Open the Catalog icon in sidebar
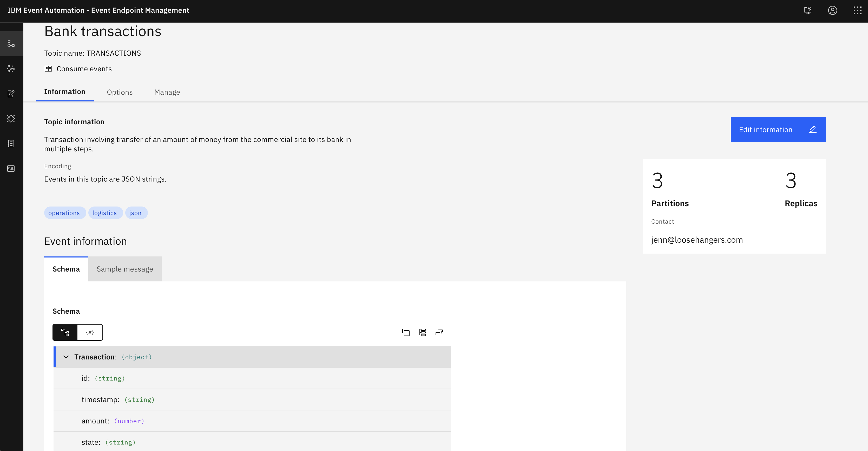Viewport: 868px width, 451px height. pos(11,43)
